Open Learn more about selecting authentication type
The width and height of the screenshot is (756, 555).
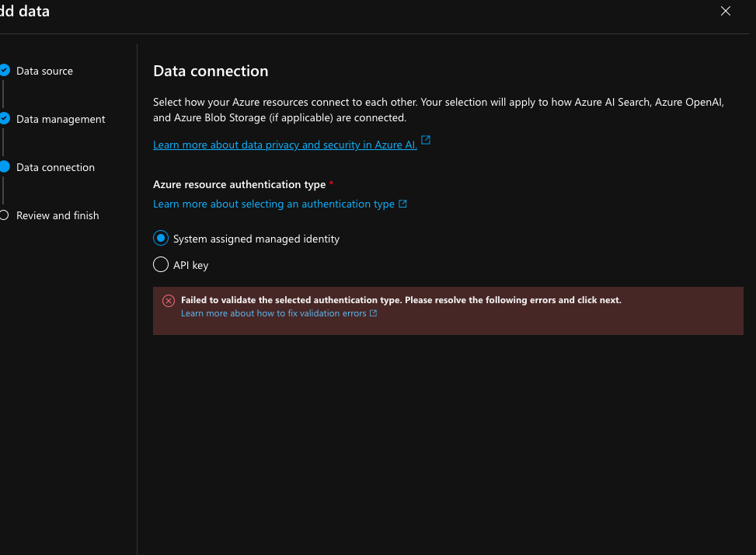click(x=273, y=204)
